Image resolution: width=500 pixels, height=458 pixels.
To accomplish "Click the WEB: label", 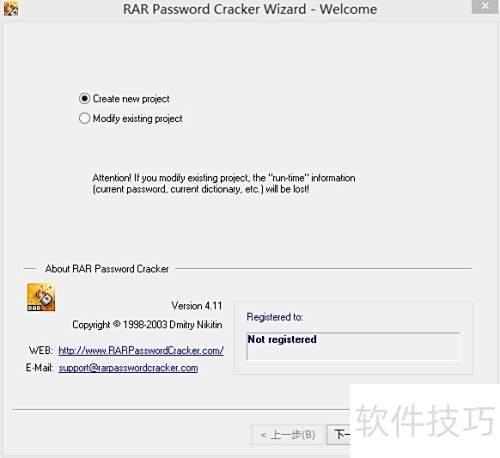I will pyautogui.click(x=41, y=350).
